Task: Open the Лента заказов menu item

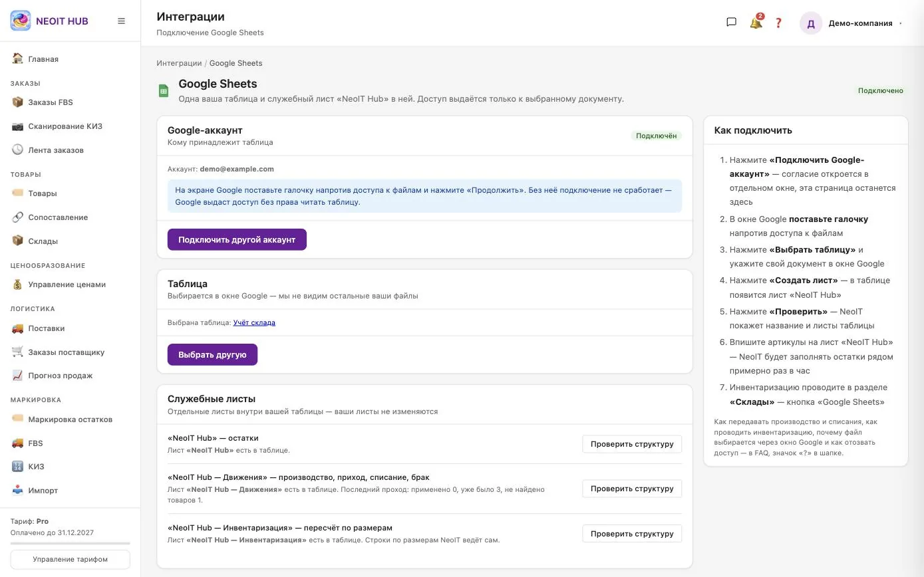Action: point(70,150)
